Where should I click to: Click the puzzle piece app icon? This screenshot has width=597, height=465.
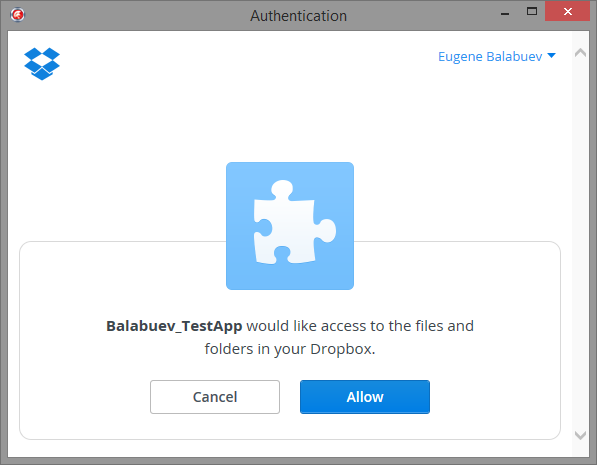coord(290,226)
